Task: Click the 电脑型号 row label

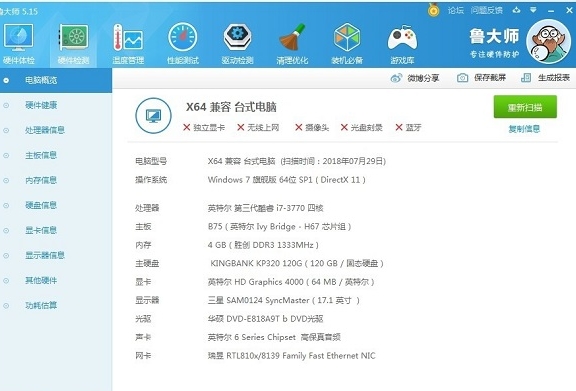Action: coord(151,161)
